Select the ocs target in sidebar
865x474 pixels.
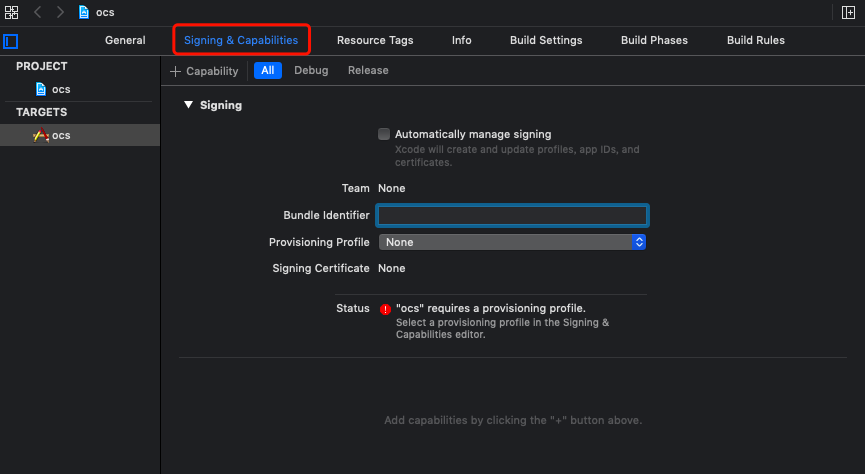coord(60,135)
